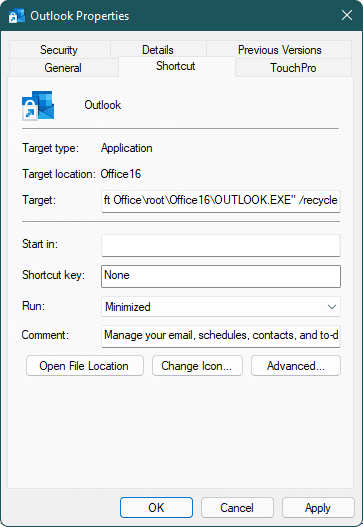Click the 'Outlook' shortcut name text
363x527 pixels.
tap(103, 105)
